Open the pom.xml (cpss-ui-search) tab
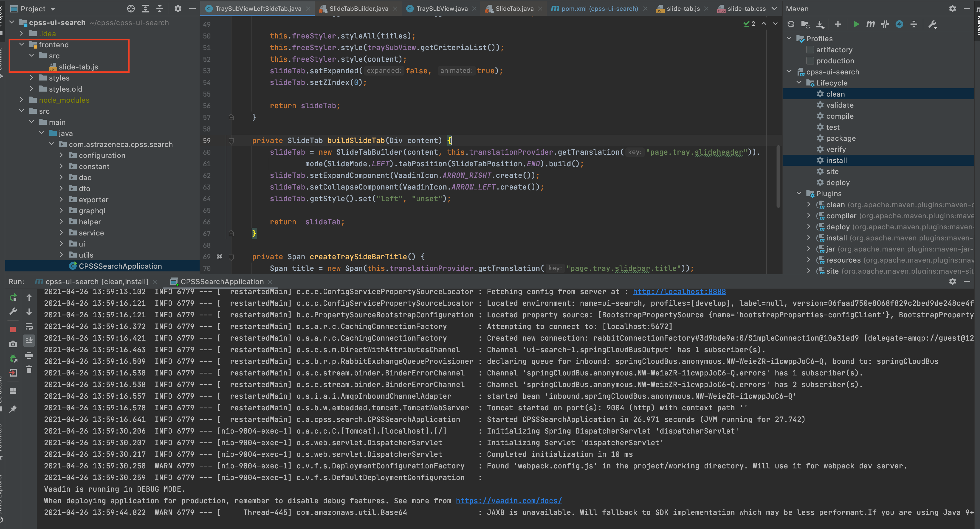Image resolution: width=980 pixels, height=529 pixels. tap(599, 8)
